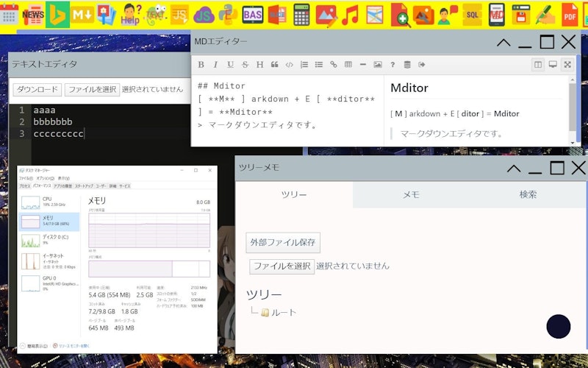Open the calculator app from the top bar

tap(301, 15)
